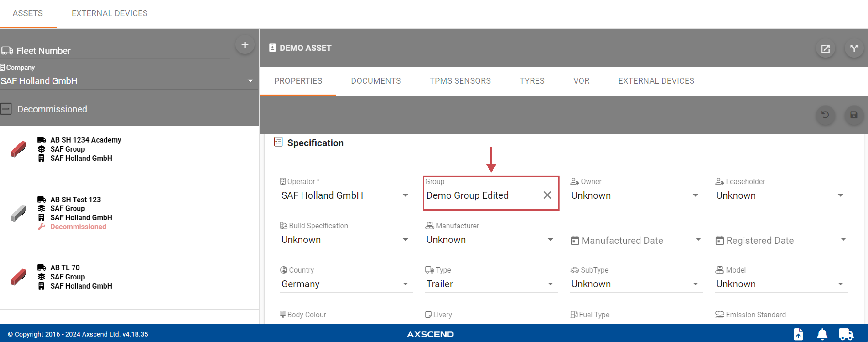The height and width of the screenshot is (342, 868).
Task: Click the undo changes icon
Action: click(825, 115)
